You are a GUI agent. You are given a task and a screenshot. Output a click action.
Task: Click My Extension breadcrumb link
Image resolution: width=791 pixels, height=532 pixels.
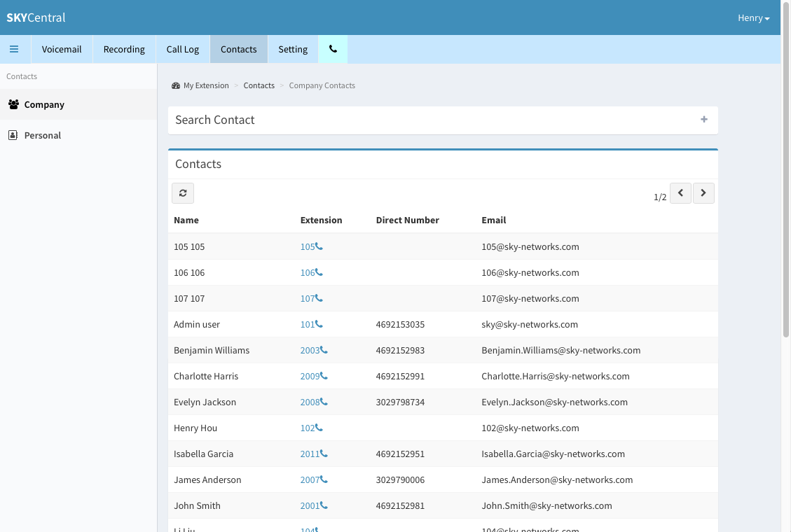tap(206, 85)
